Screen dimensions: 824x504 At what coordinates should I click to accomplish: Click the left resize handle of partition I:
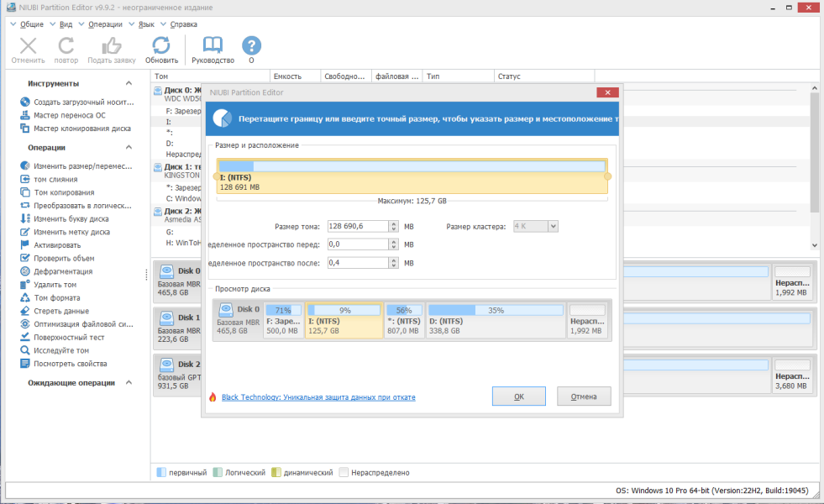click(217, 176)
